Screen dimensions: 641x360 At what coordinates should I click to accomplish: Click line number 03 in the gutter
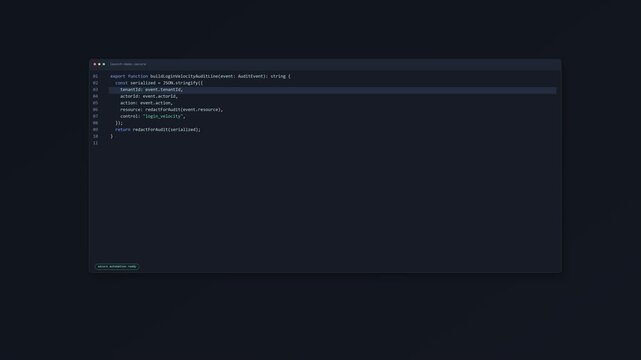pyautogui.click(x=95, y=89)
